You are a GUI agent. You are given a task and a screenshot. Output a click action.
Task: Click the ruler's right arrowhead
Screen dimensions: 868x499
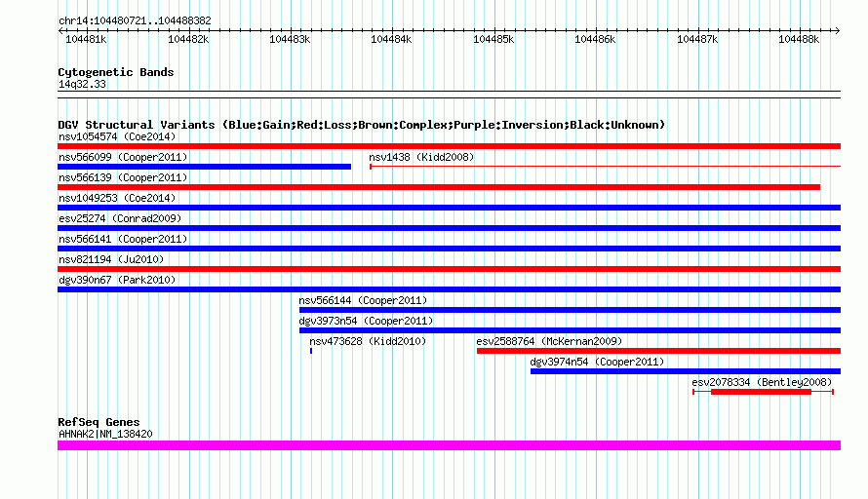click(838, 31)
